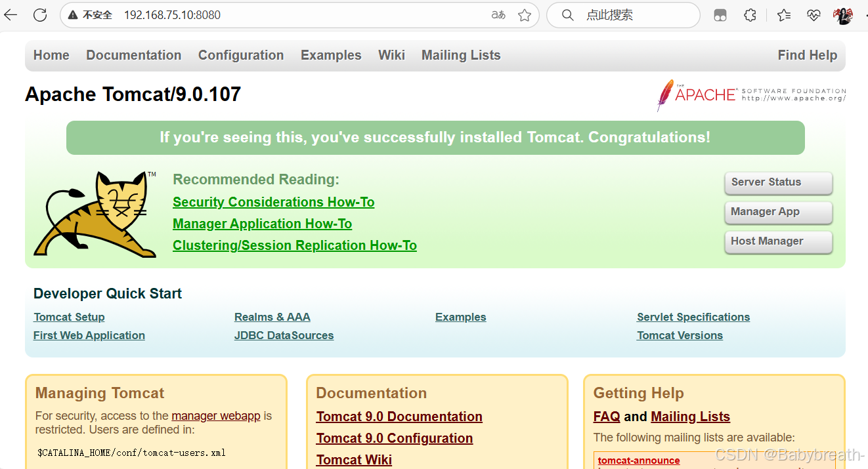Click the Recommended Reading heading
This screenshot has width=868, height=469.
(256, 180)
